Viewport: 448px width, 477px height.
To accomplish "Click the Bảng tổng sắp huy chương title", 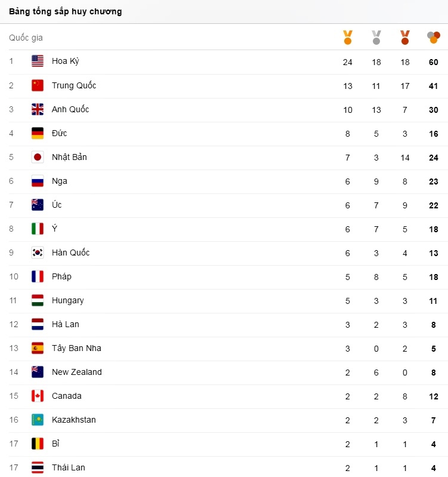I will 66,11.
